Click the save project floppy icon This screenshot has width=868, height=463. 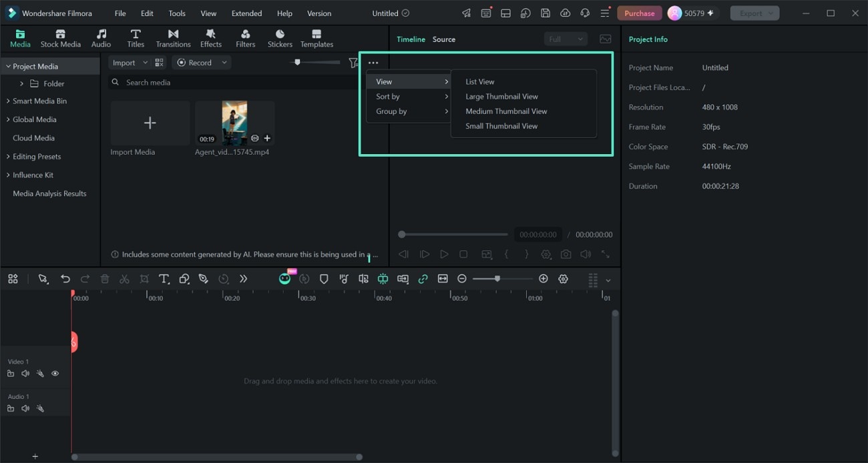point(546,13)
